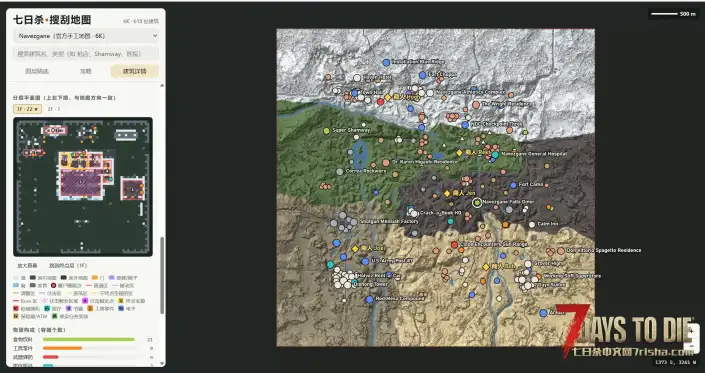Select the Town Hall marker
Screen dimensions: 705x373
coord(355,93)
